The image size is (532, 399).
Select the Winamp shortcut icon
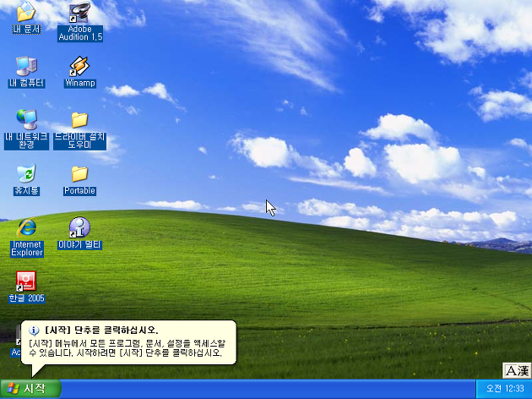[79, 66]
